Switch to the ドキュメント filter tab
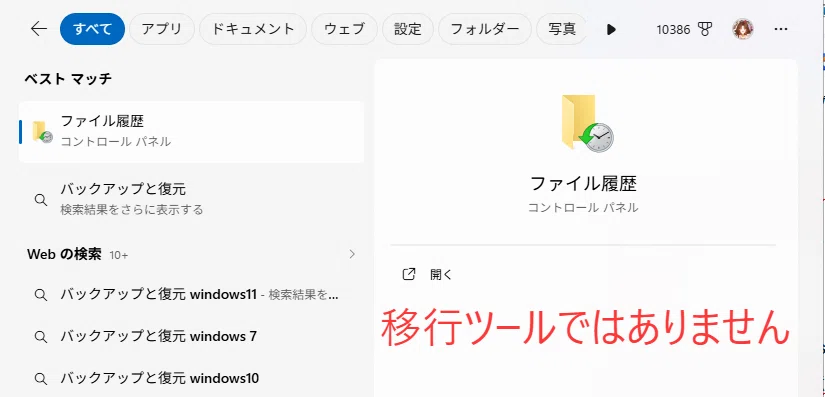 [x=253, y=29]
